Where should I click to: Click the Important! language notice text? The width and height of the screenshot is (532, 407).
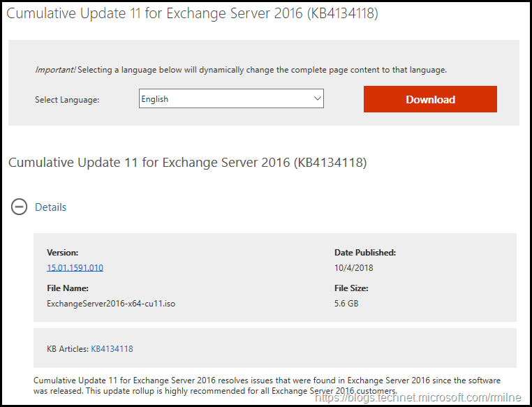click(x=241, y=70)
